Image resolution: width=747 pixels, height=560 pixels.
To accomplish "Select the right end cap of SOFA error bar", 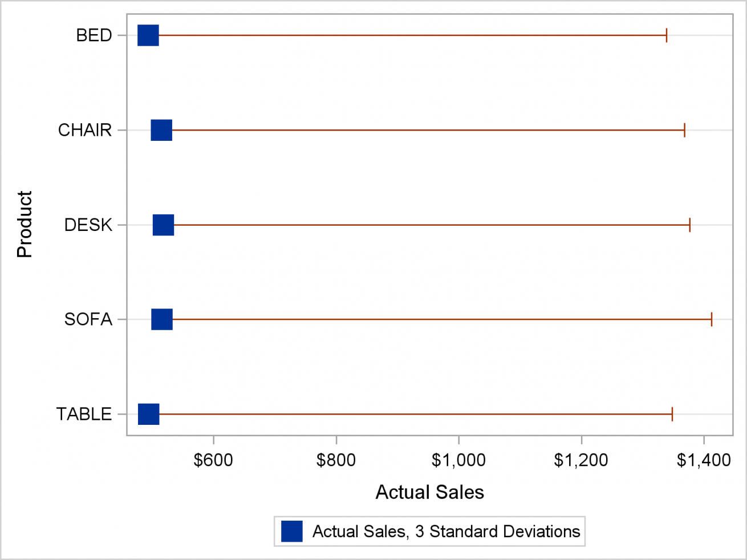I will pyautogui.click(x=712, y=319).
